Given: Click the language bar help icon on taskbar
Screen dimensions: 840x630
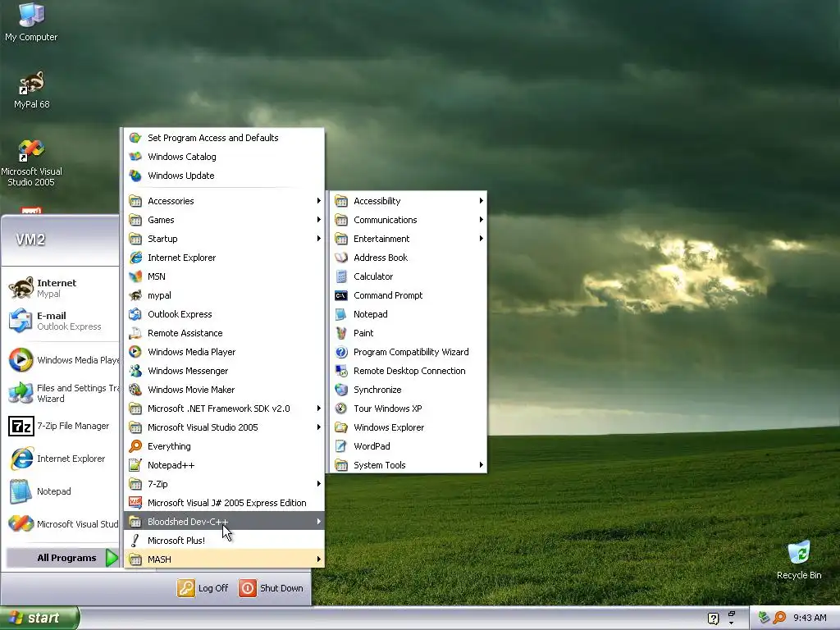Looking at the screenshot, I should [x=713, y=619].
